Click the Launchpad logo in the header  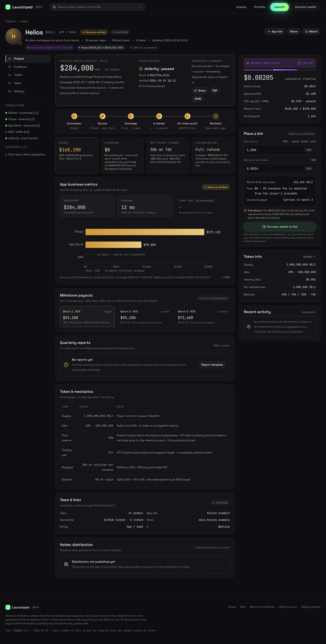[19, 7]
